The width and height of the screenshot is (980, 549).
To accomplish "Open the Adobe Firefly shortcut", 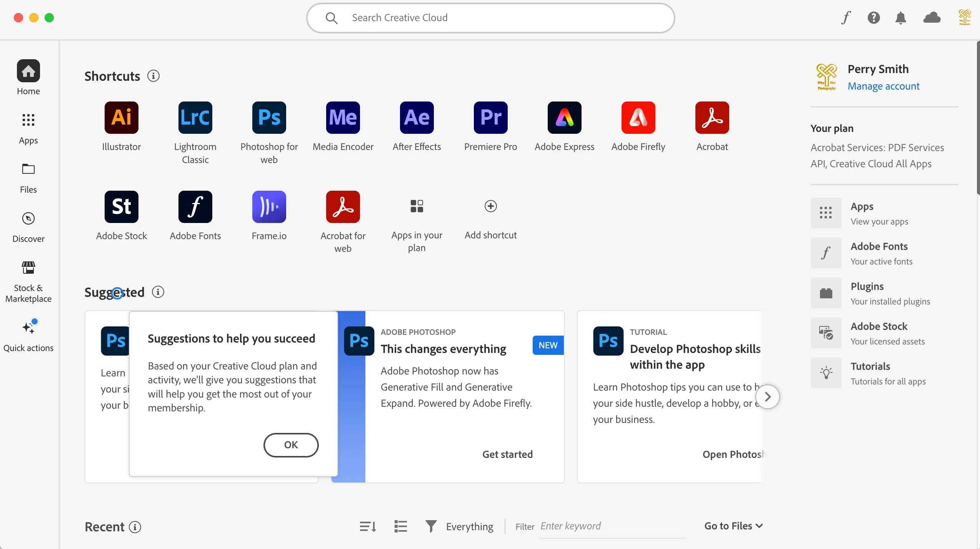I will click(638, 118).
